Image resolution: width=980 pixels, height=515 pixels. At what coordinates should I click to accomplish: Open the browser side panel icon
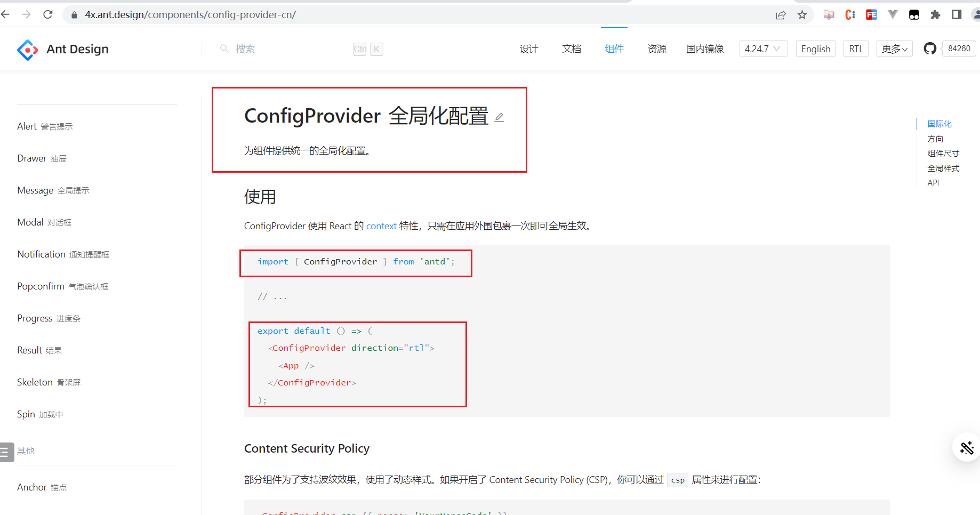click(x=957, y=14)
